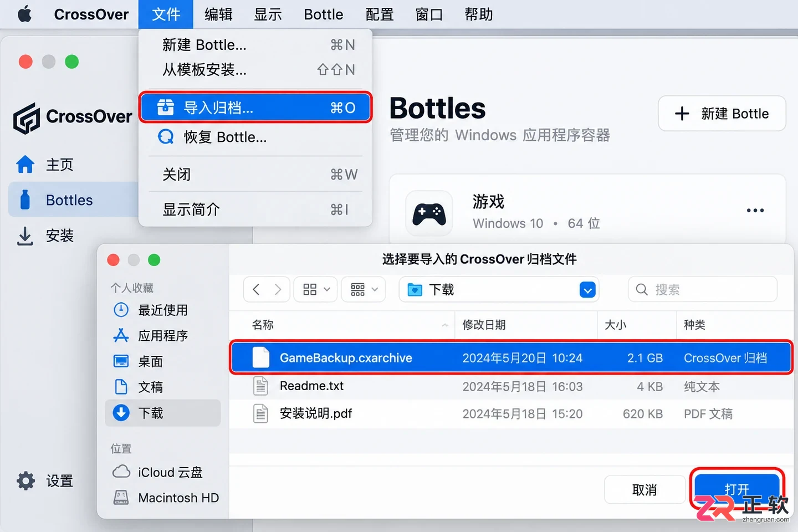Viewport: 798px width, 532px height.
Task: Click the 2.1 GB size cell
Action: coord(645,358)
